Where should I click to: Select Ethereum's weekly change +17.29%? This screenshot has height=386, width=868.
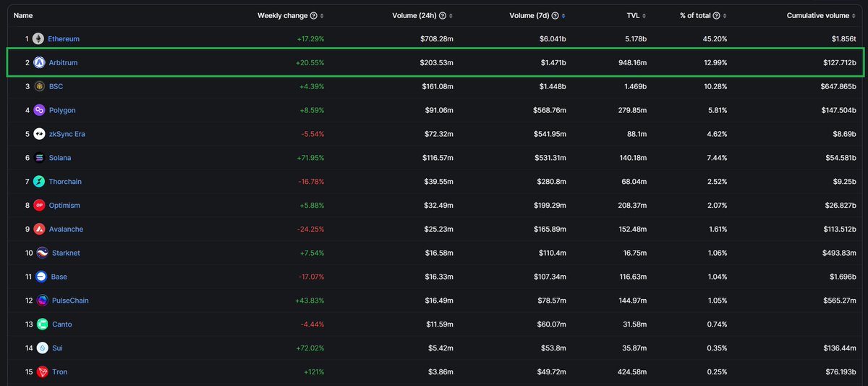(310, 39)
